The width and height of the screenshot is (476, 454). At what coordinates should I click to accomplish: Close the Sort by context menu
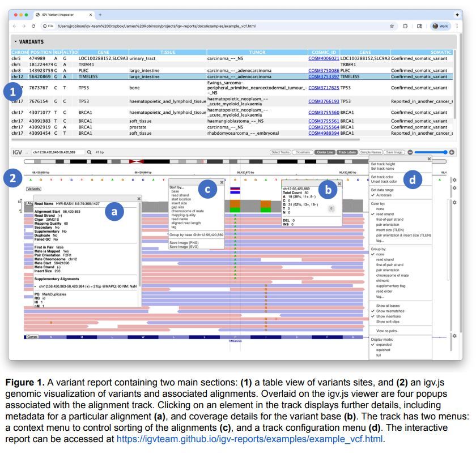[x=222, y=182]
